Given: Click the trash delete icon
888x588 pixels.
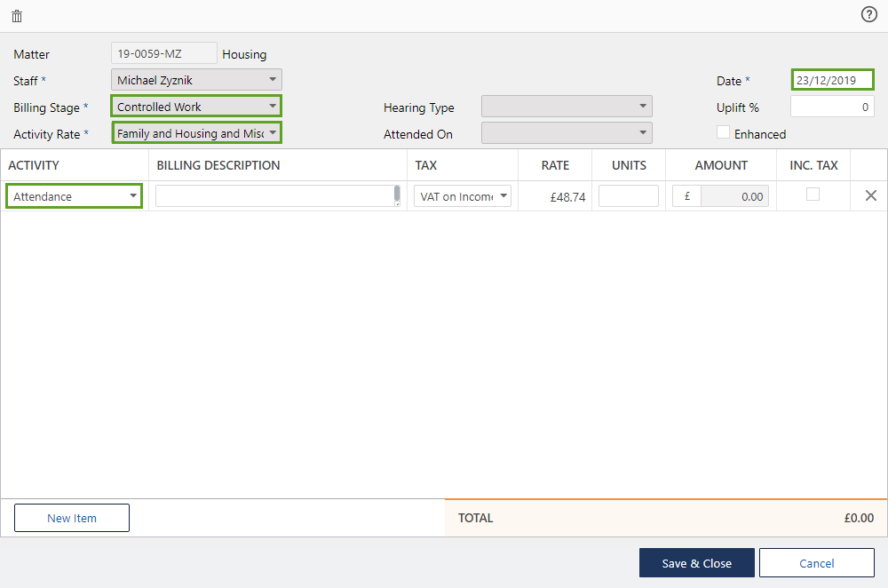Looking at the screenshot, I should [17, 16].
